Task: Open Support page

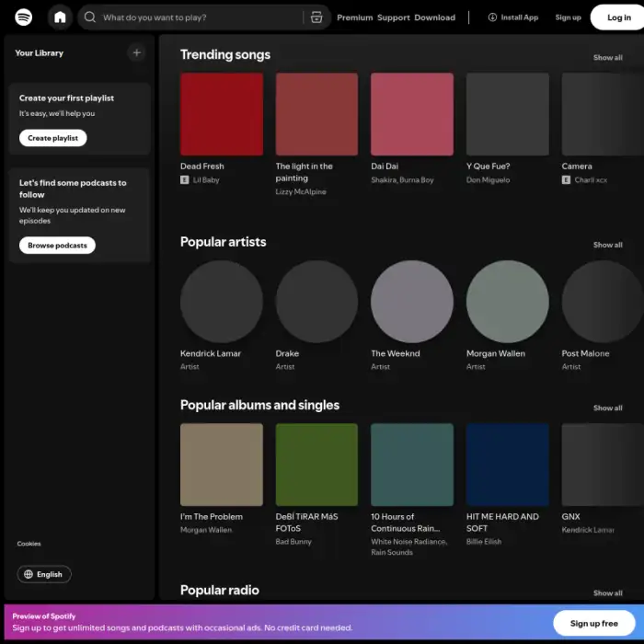Action: [394, 17]
